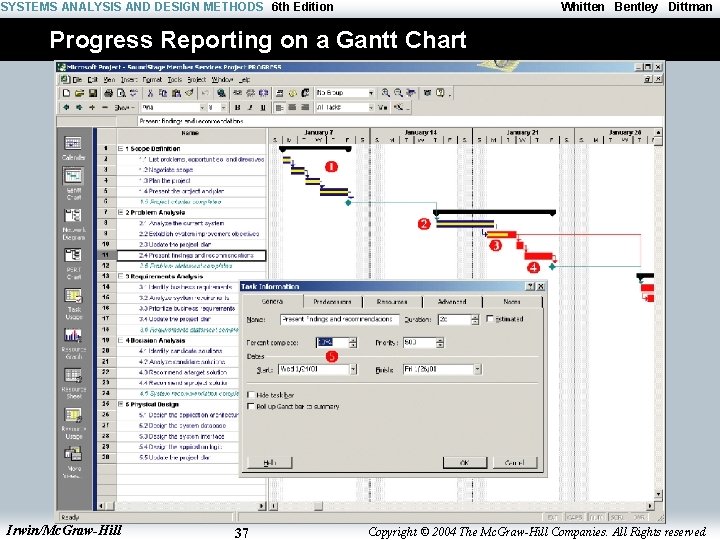Click the Show Subtasks plus icon

coord(92,107)
